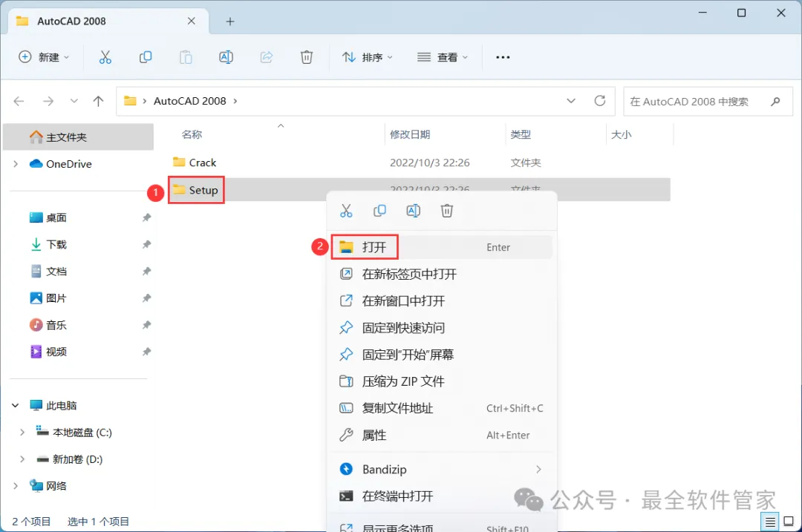
Task: Expand the Bandizip submenu
Action: 538,469
